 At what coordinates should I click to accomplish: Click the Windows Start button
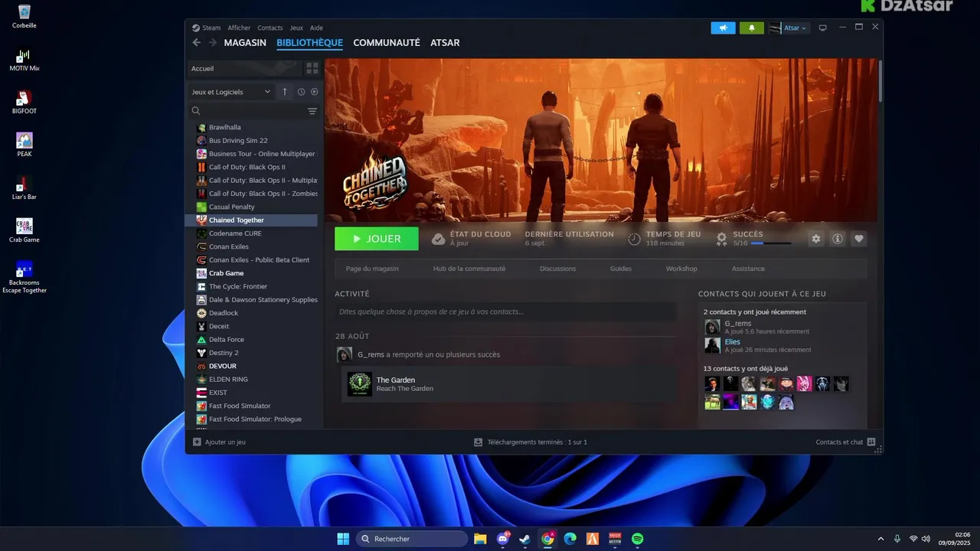[x=343, y=539]
